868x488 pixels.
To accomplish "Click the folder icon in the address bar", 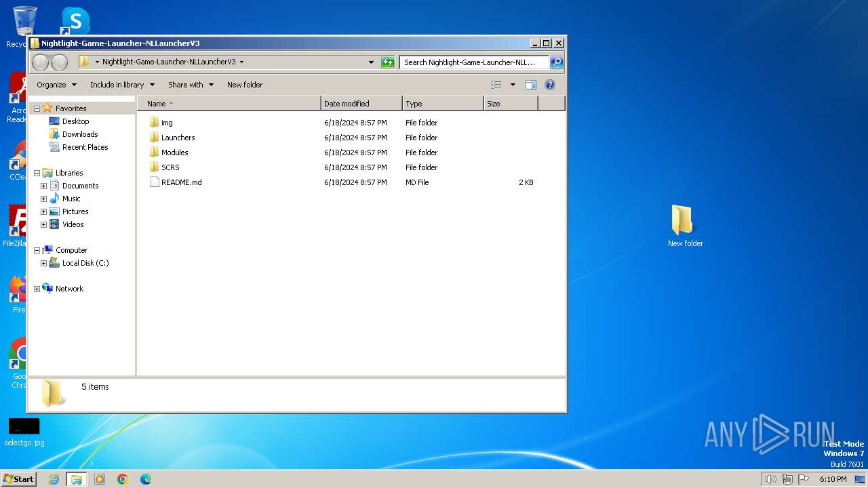I will [84, 62].
